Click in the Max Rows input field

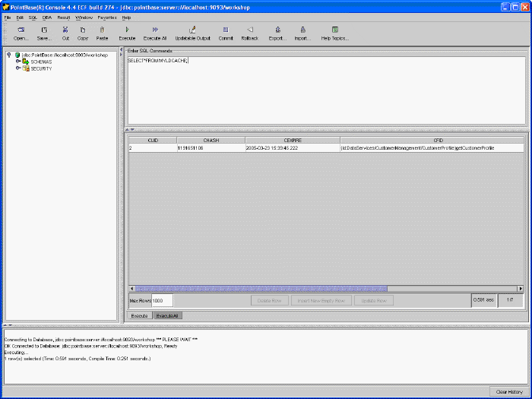[162, 301]
